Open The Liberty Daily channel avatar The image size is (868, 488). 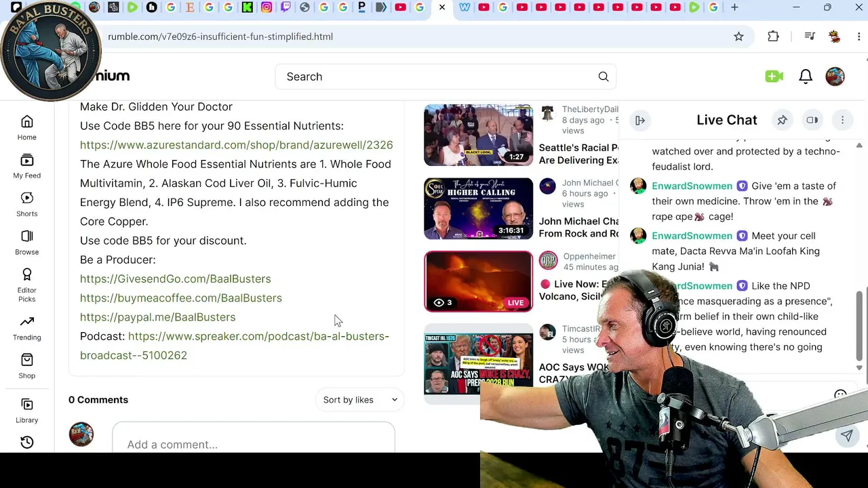tap(547, 112)
